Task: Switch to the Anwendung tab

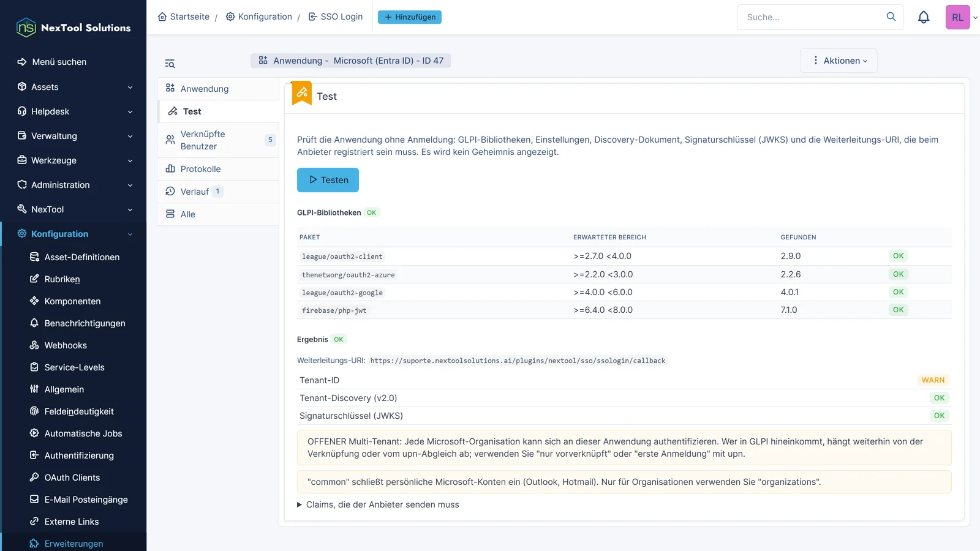Action: (218, 89)
